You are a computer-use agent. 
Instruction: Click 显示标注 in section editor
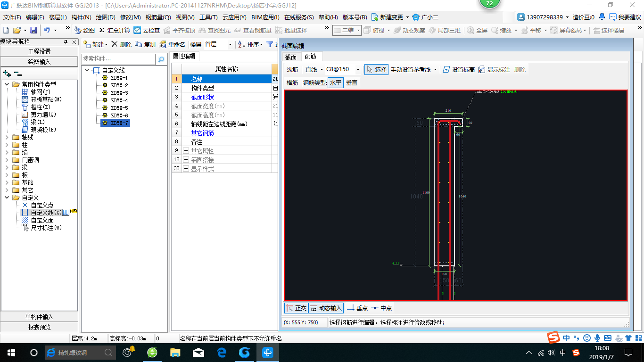(494, 69)
